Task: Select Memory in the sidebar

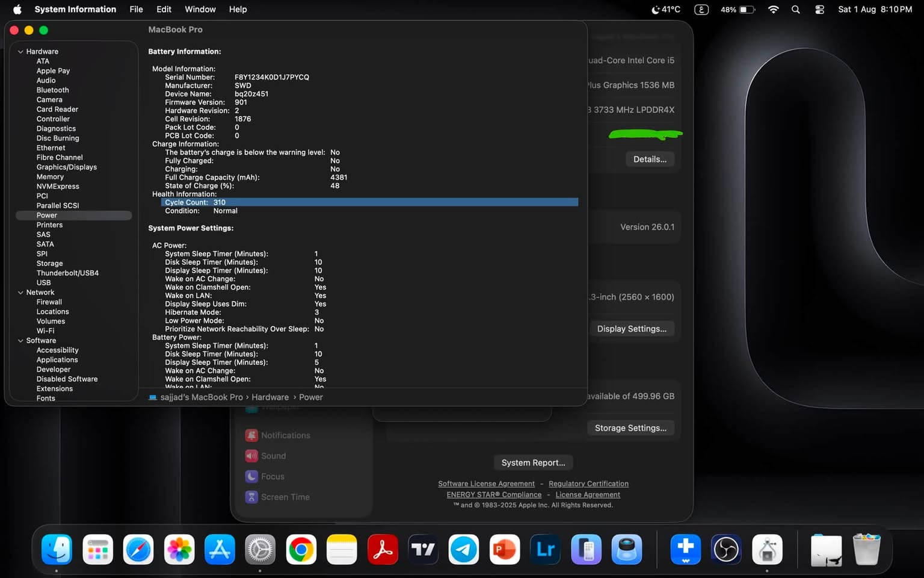Action: [50, 177]
